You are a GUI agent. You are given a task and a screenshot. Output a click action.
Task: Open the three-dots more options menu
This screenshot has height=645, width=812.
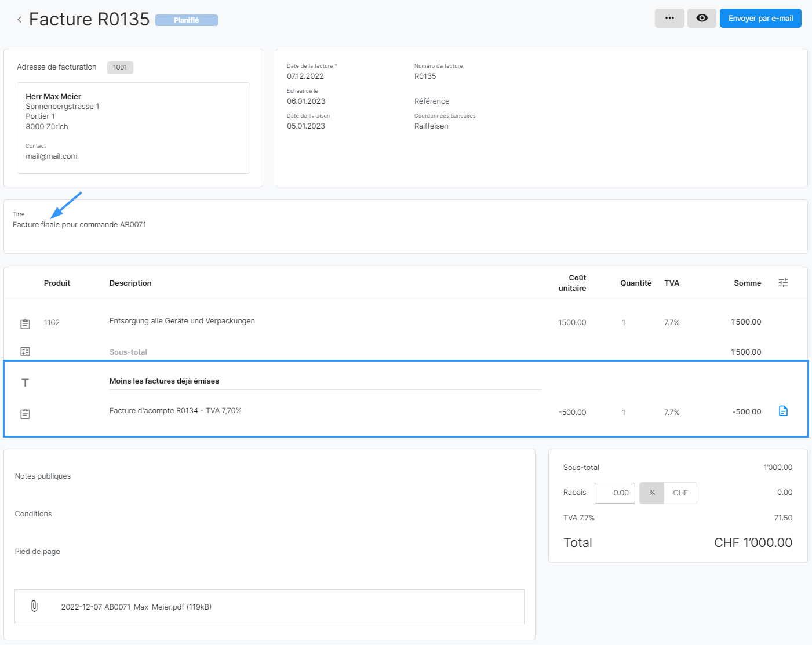point(669,18)
